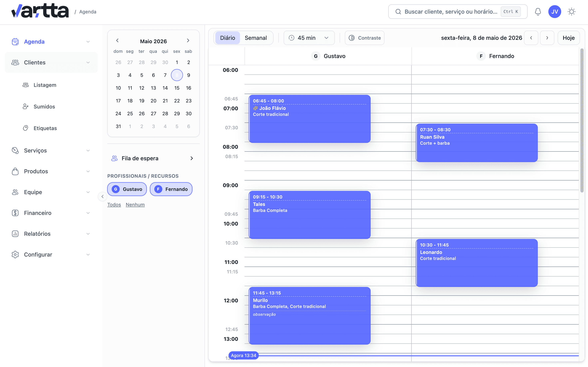Click the Agenda calendar icon in sidebar

tap(15, 42)
